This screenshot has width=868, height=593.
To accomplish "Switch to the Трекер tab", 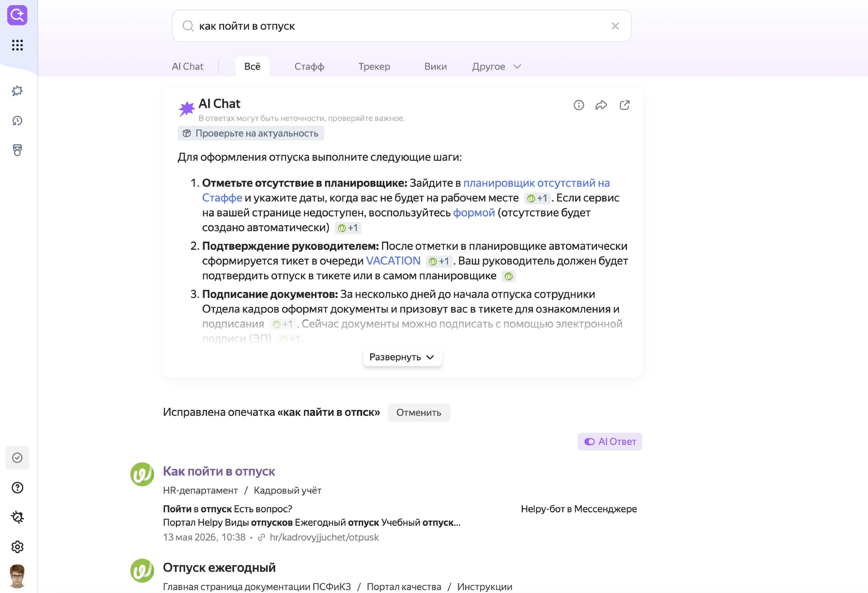I will (374, 67).
